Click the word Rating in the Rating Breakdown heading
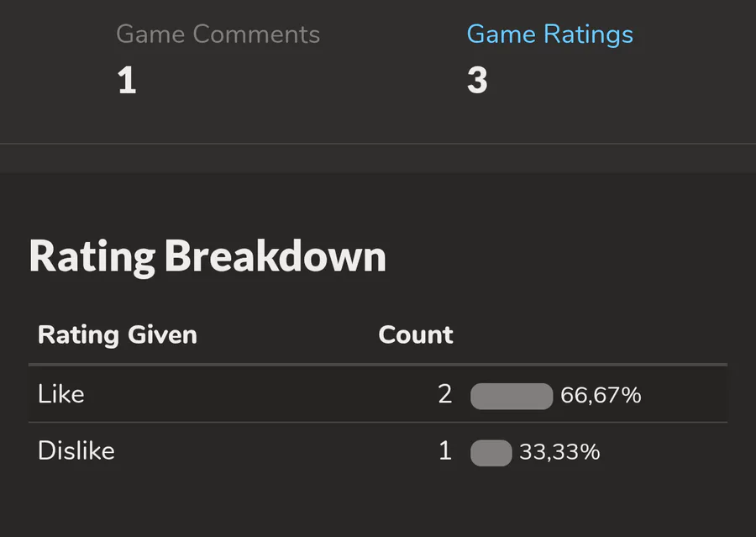756x537 pixels. click(92, 256)
